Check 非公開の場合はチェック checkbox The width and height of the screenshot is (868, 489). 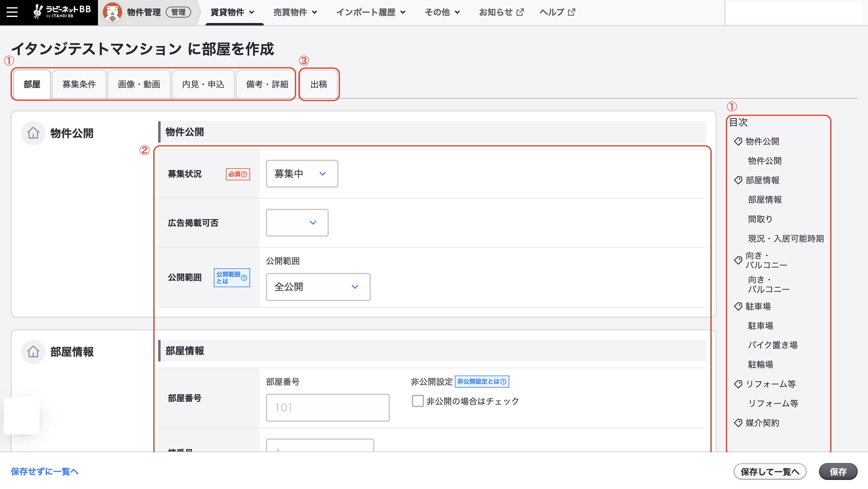pyautogui.click(x=417, y=401)
